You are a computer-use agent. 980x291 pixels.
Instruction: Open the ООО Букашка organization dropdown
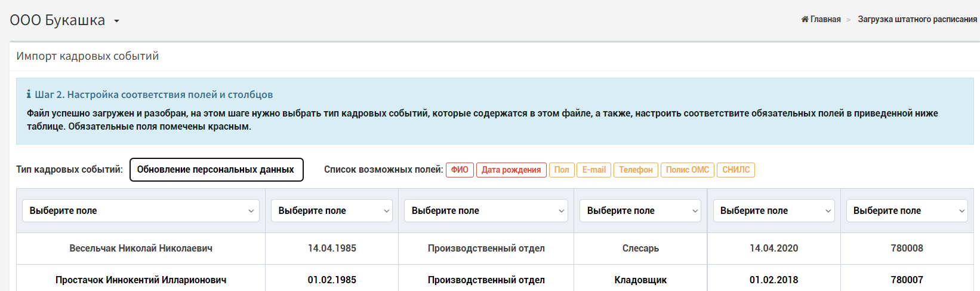click(64, 20)
